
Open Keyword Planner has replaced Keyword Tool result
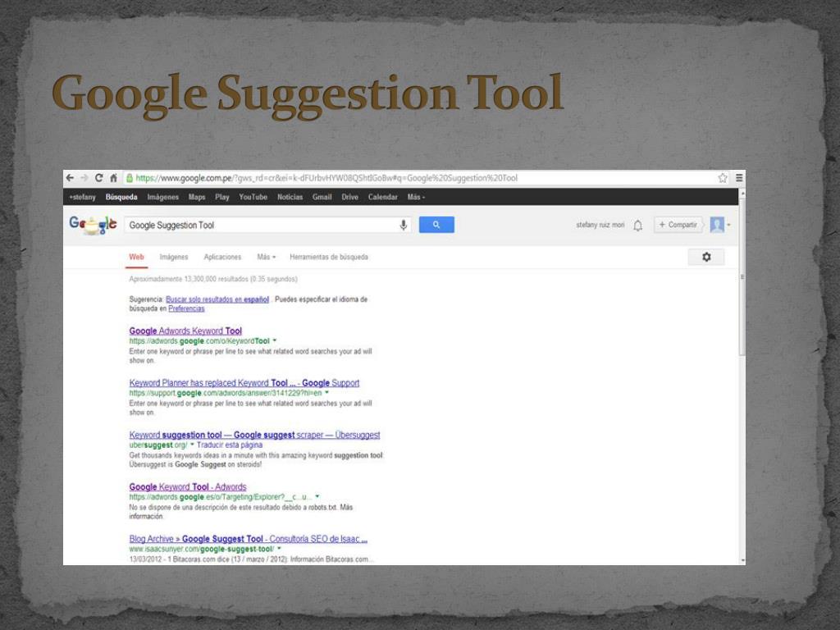pos(244,383)
